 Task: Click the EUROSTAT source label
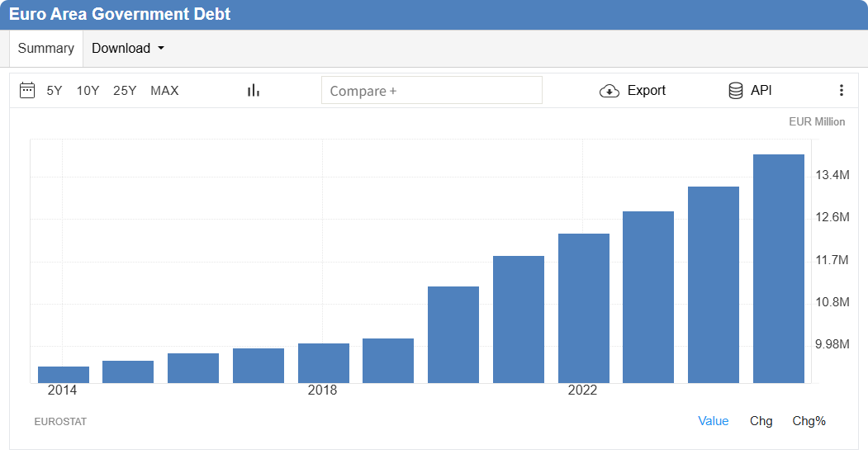point(60,421)
